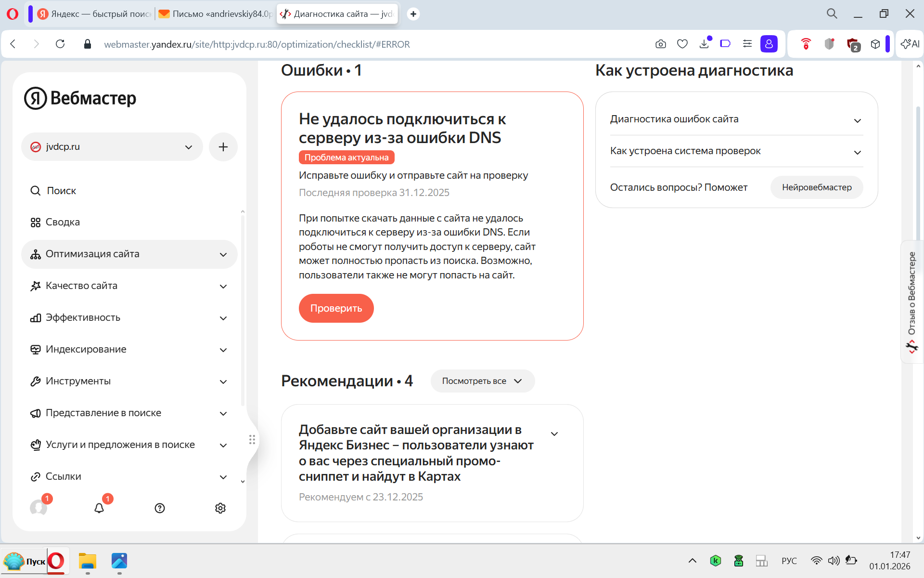
Task: Open Сводка in the sidebar menu
Action: [x=63, y=222]
